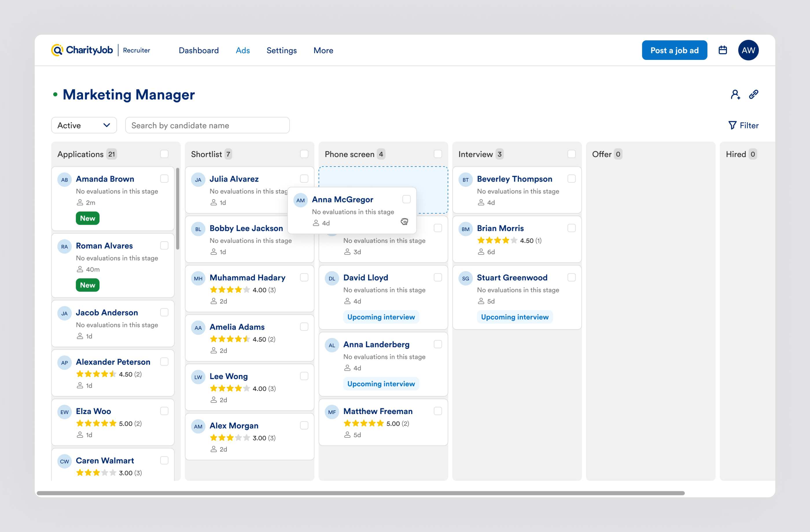The height and width of the screenshot is (532, 810).
Task: Open Alexander Peterson's candidate profile
Action: pos(113,362)
